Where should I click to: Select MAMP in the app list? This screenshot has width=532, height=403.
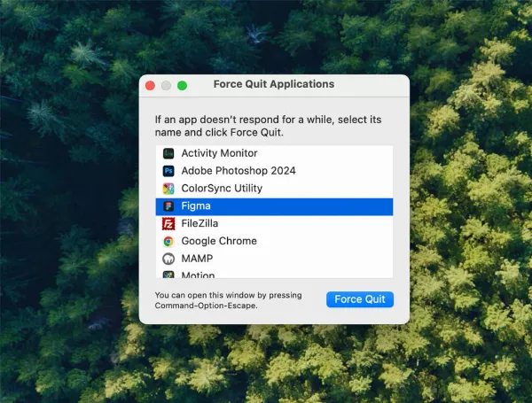pyautogui.click(x=274, y=259)
